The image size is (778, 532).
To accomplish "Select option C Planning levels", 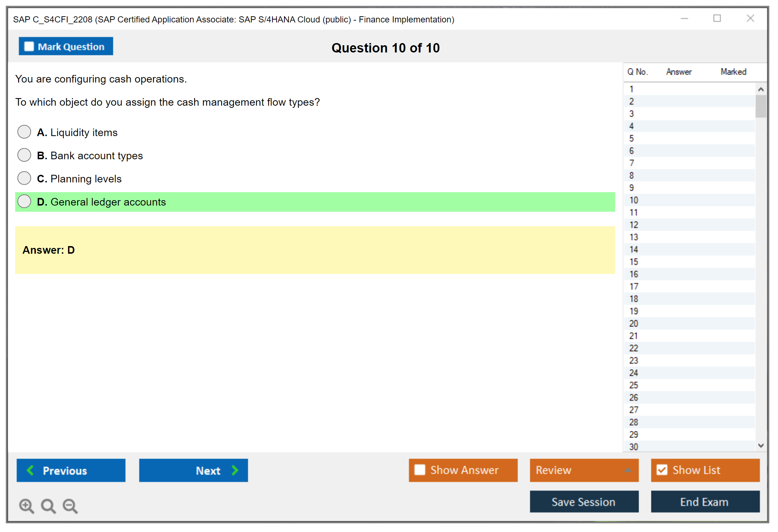I will click(24, 178).
